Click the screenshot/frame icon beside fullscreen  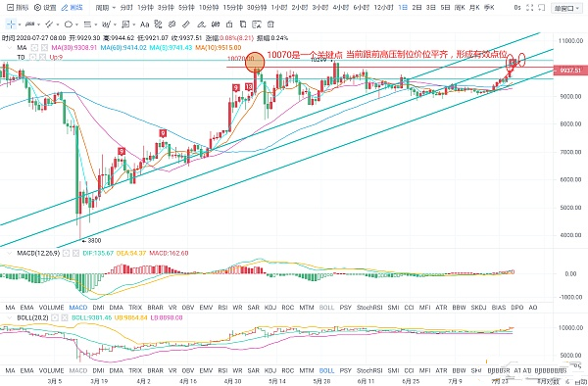(x=541, y=7)
